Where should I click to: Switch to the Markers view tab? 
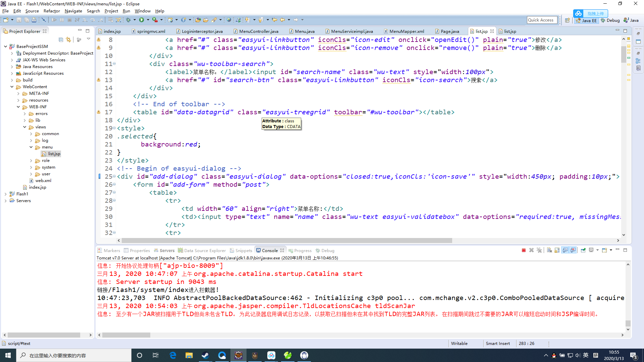click(109, 251)
